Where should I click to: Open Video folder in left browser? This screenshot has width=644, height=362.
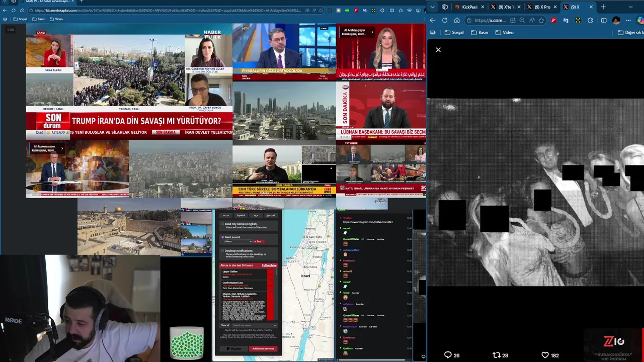coord(56,19)
